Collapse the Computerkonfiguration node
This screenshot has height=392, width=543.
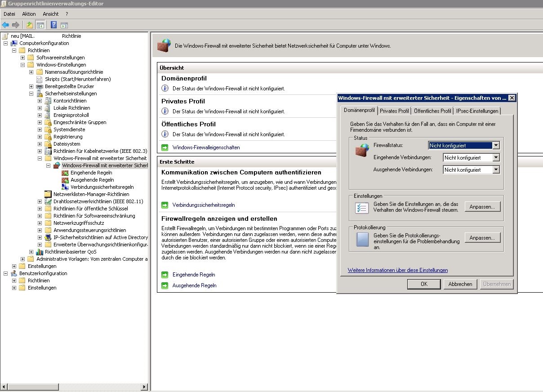[5, 43]
